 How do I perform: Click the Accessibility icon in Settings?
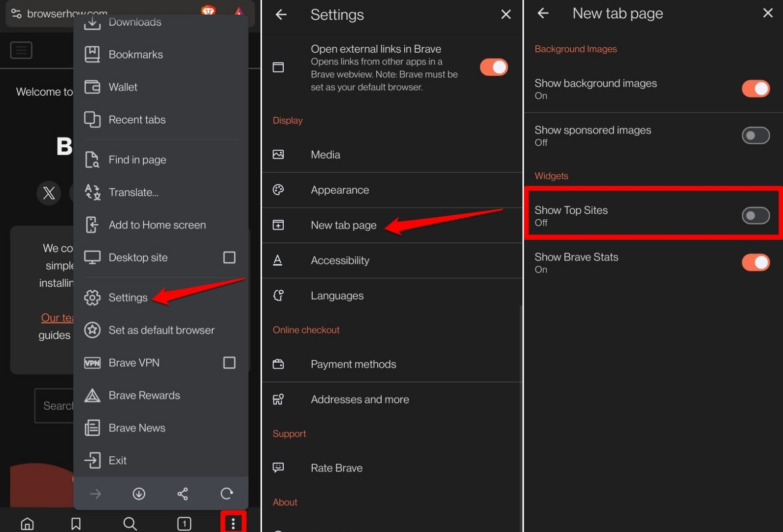click(x=278, y=260)
